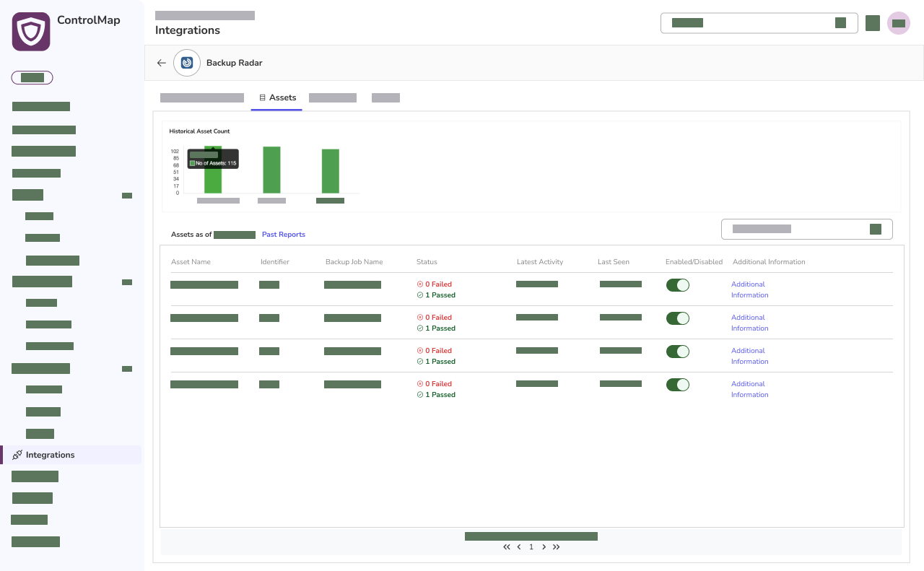Screen dimensions: 924x571
Task: Click the Latest Activity column header
Action: click(540, 262)
